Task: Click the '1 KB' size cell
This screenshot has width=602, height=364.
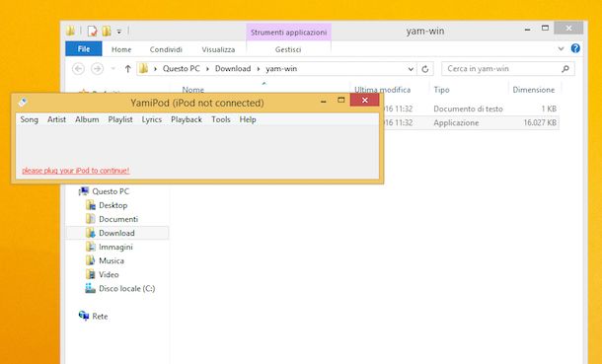Action: click(x=549, y=109)
